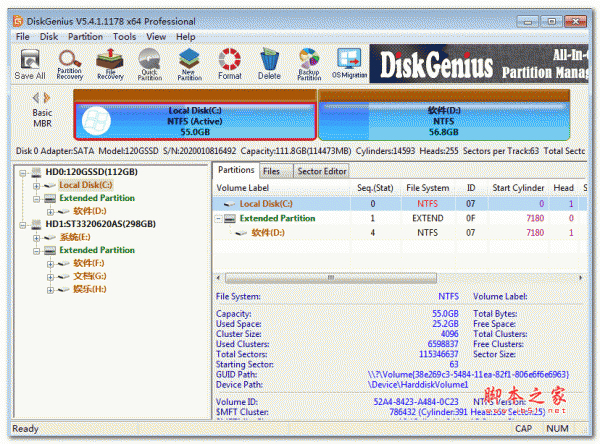Click the Save All toolbar icon
The width and height of the screenshot is (600, 444).
coord(30,64)
